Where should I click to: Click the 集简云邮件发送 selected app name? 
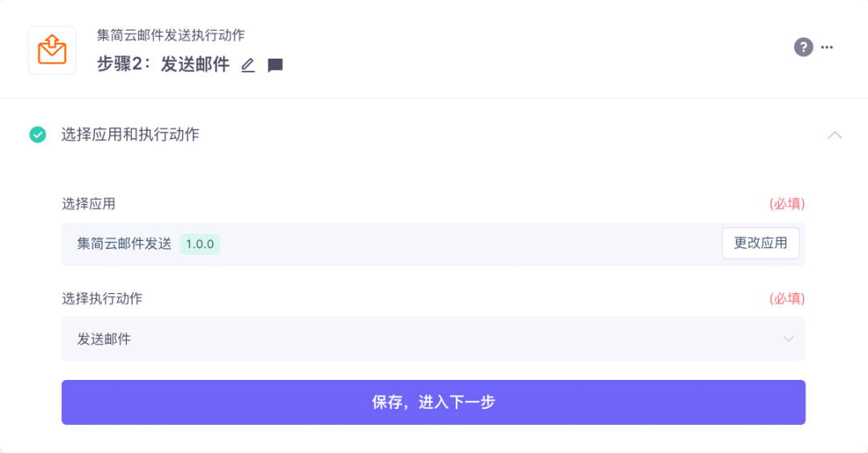pos(125,244)
